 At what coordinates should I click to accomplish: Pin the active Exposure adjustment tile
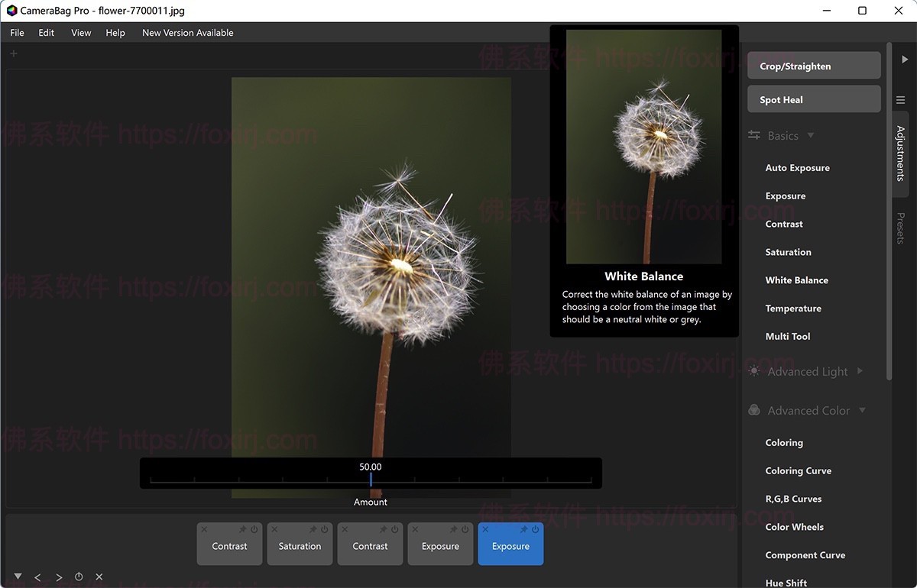[x=526, y=528]
